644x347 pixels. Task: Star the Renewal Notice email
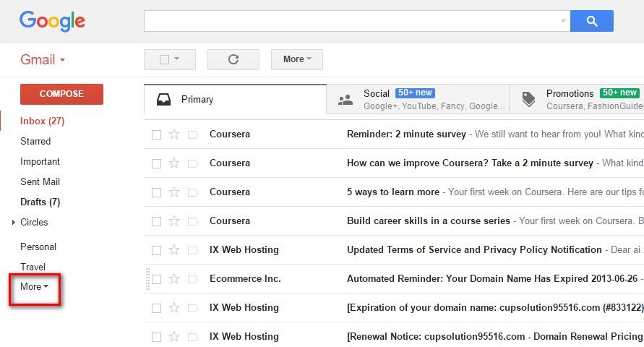click(x=174, y=337)
